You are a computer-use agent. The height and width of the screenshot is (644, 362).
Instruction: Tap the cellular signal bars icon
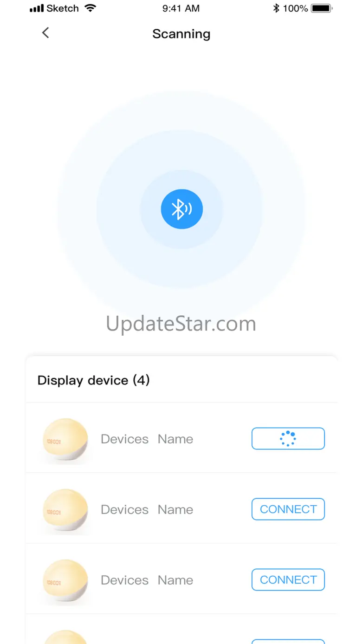[x=36, y=8]
